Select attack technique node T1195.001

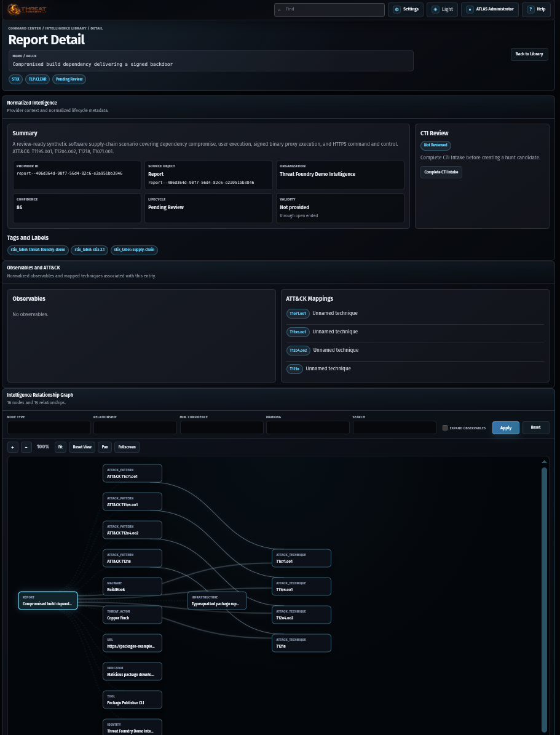tap(301, 586)
